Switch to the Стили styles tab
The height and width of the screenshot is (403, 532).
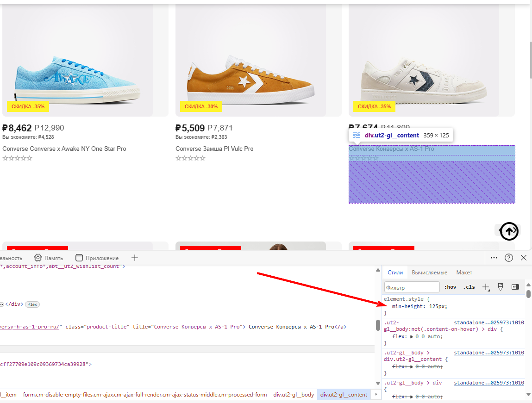(395, 273)
